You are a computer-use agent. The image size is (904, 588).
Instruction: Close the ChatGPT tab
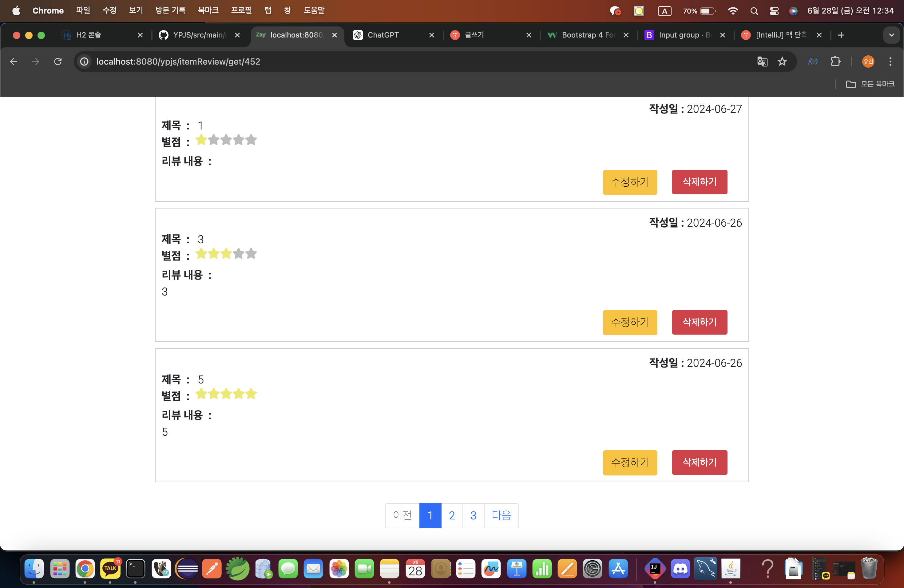[x=431, y=35]
